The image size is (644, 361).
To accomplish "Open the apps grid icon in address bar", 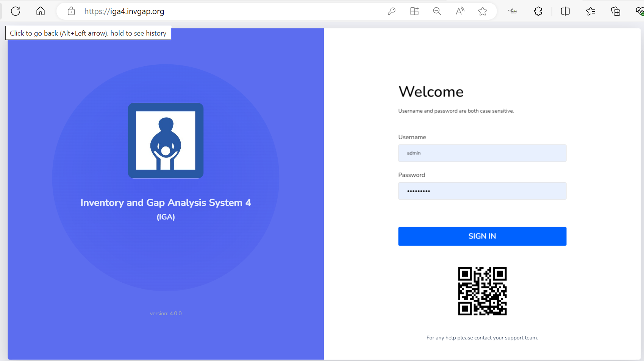I will 414,11.
